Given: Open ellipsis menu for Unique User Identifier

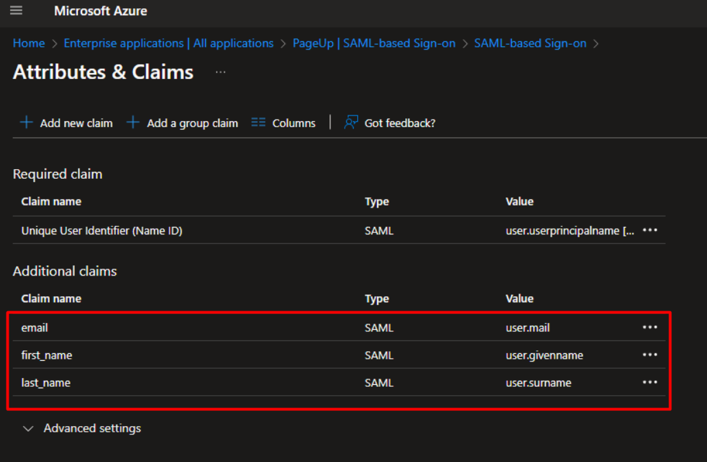Looking at the screenshot, I should click(x=650, y=230).
